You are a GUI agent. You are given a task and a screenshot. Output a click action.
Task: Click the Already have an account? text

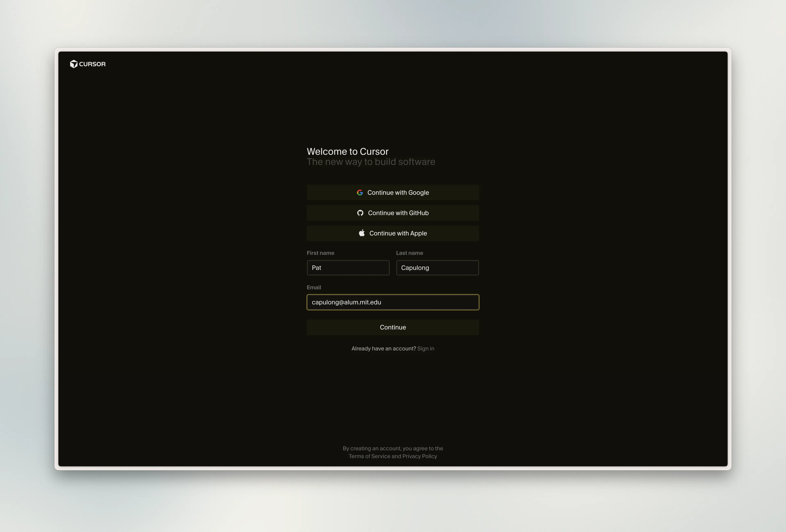384,348
